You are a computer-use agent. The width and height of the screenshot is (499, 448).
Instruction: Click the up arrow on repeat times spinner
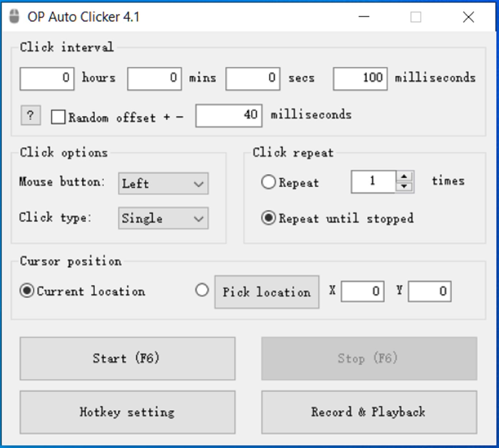coord(404,176)
